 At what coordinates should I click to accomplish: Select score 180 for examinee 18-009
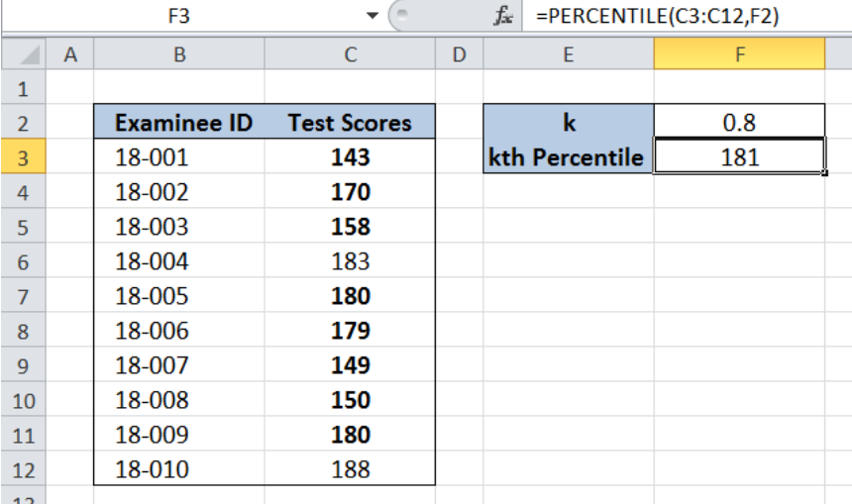[x=350, y=435]
